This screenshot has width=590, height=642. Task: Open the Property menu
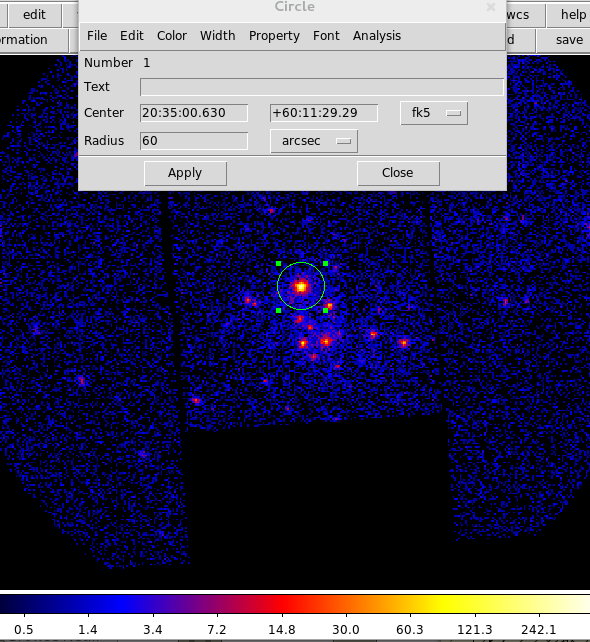click(x=274, y=36)
